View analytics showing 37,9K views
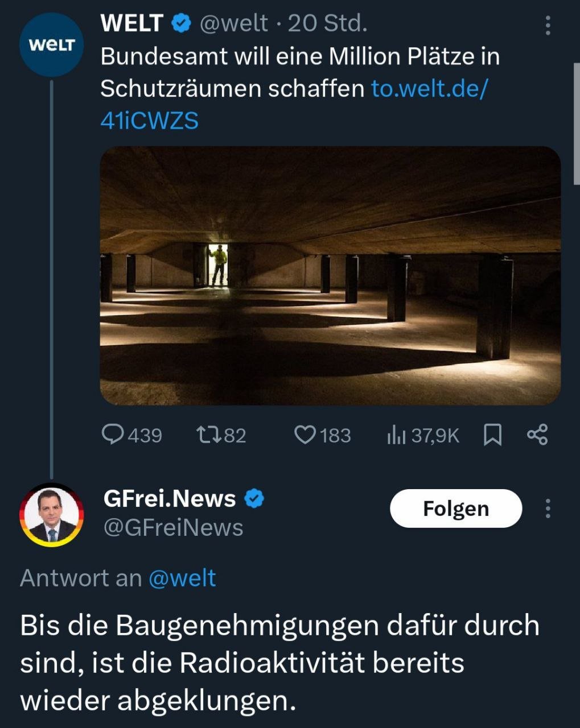Viewport: 580px width, 728px height. [x=422, y=435]
